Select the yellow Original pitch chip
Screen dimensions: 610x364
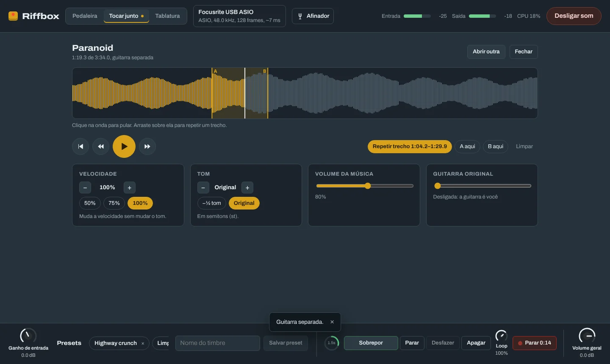(x=244, y=203)
